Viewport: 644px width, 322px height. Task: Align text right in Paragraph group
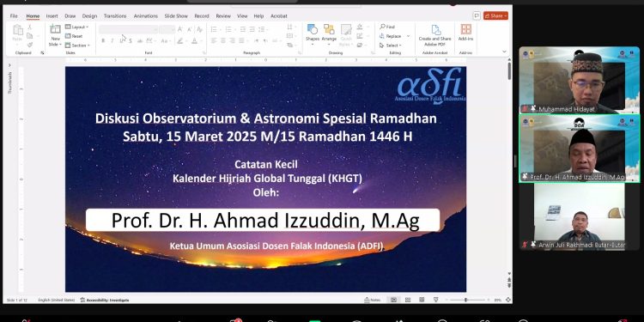click(232, 40)
